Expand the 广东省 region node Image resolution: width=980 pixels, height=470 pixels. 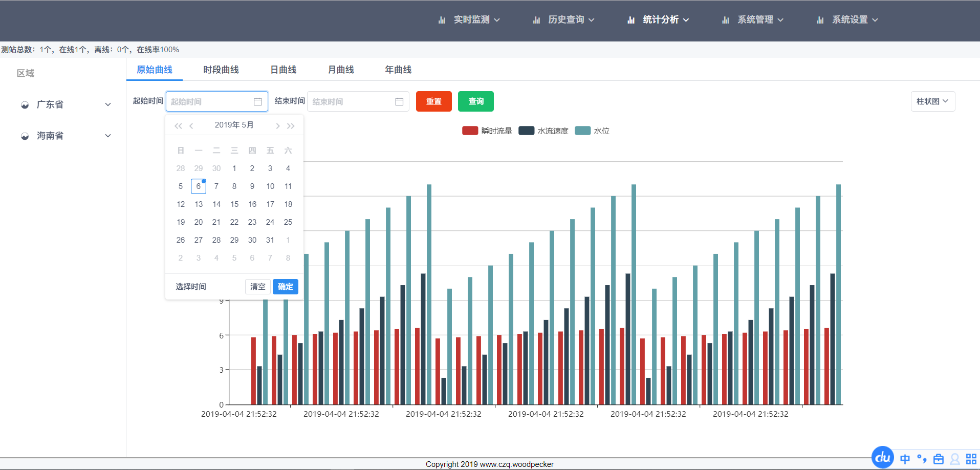(108, 104)
